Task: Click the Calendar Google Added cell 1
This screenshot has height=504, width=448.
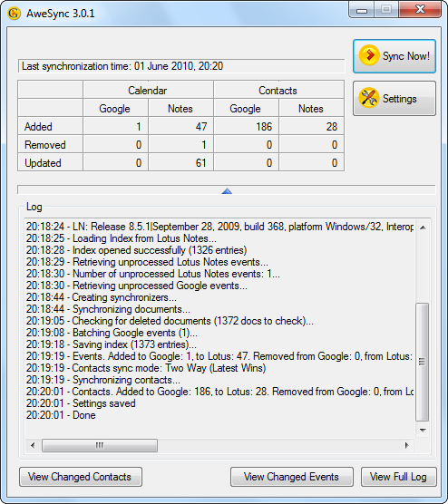Action: pyautogui.click(x=115, y=127)
